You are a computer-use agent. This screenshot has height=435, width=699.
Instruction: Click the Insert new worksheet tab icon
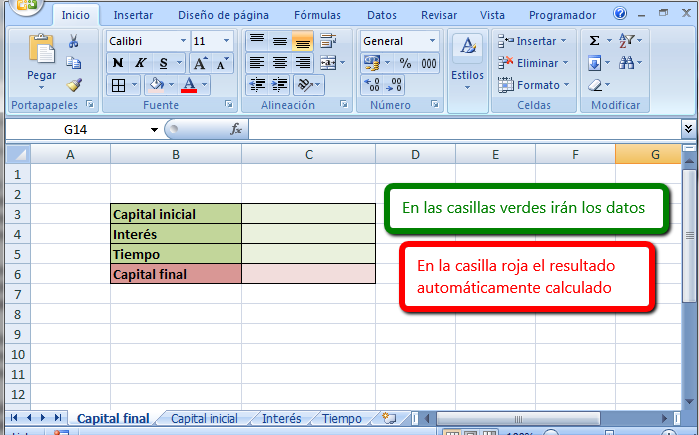(389, 418)
